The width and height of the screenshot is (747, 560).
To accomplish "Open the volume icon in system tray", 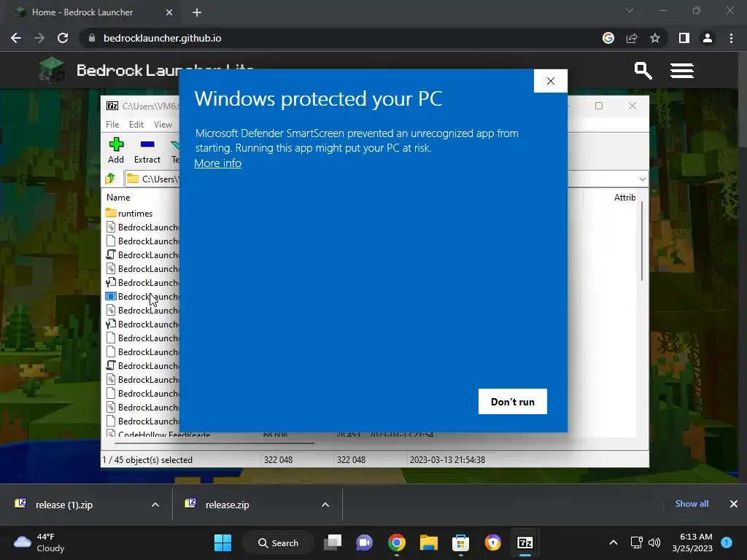I will point(654,542).
